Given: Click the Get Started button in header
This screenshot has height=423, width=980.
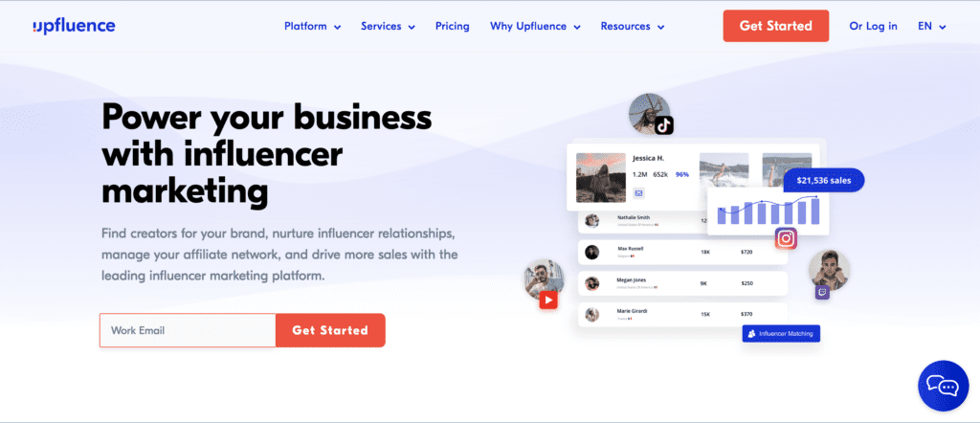Looking at the screenshot, I should click(775, 26).
